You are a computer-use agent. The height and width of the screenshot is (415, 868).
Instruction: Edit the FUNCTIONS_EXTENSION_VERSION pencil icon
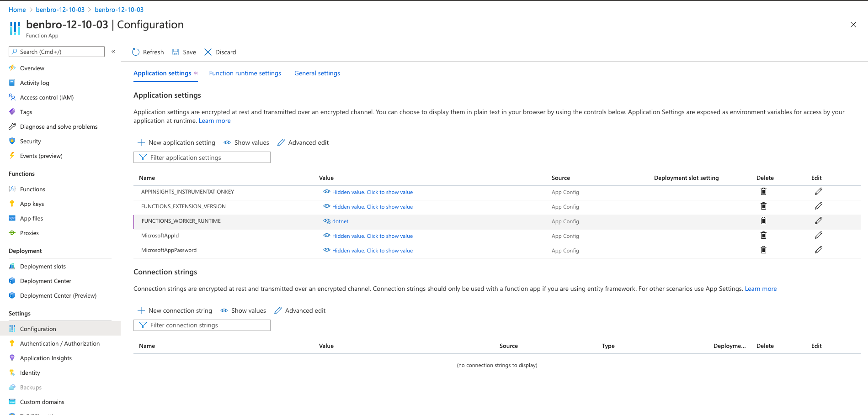[x=819, y=206]
